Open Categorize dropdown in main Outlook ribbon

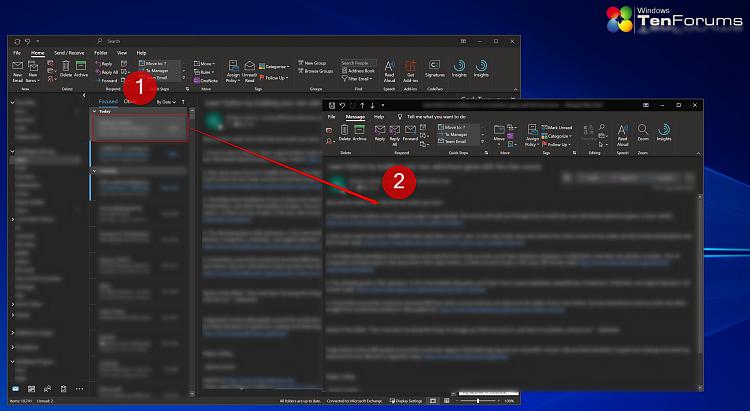tap(274, 67)
